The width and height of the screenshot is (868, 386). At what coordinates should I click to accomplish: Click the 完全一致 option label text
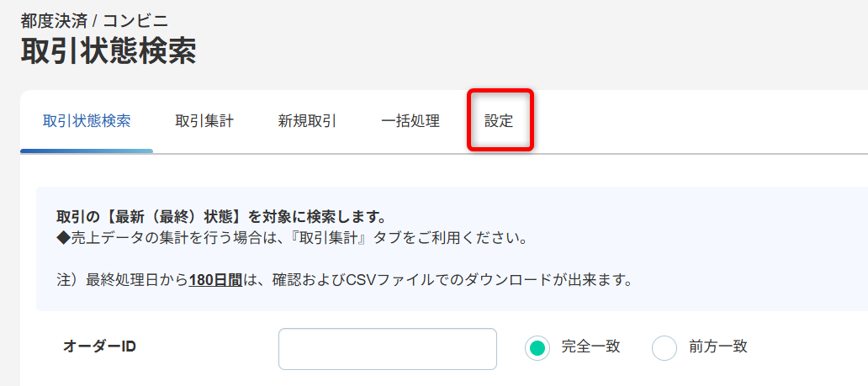590,346
